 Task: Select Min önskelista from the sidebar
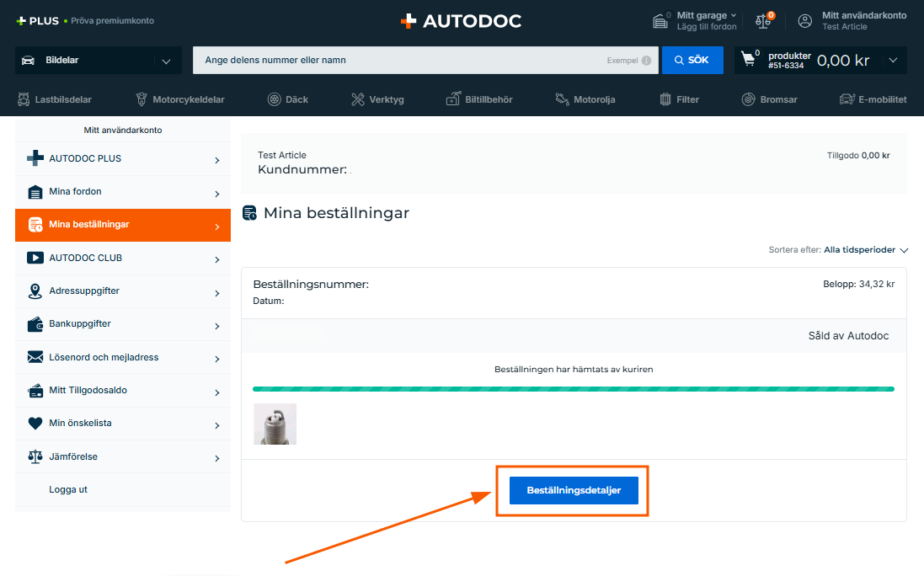coord(123,424)
